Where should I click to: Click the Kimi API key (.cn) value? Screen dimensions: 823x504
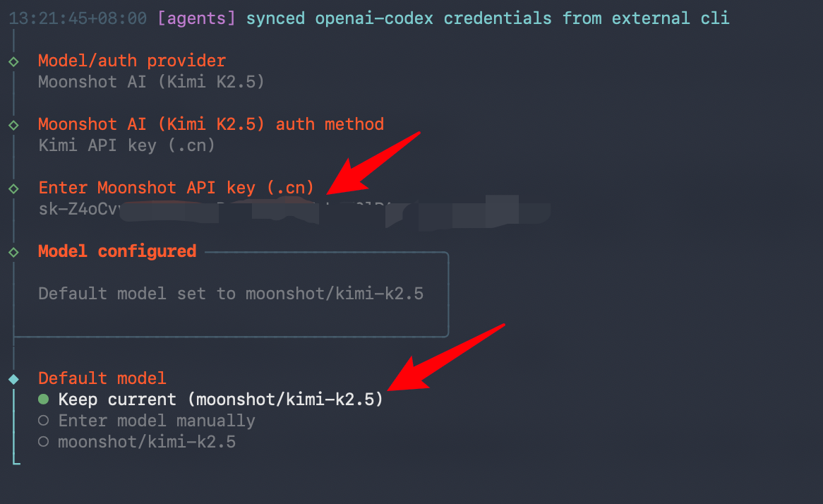127,145
